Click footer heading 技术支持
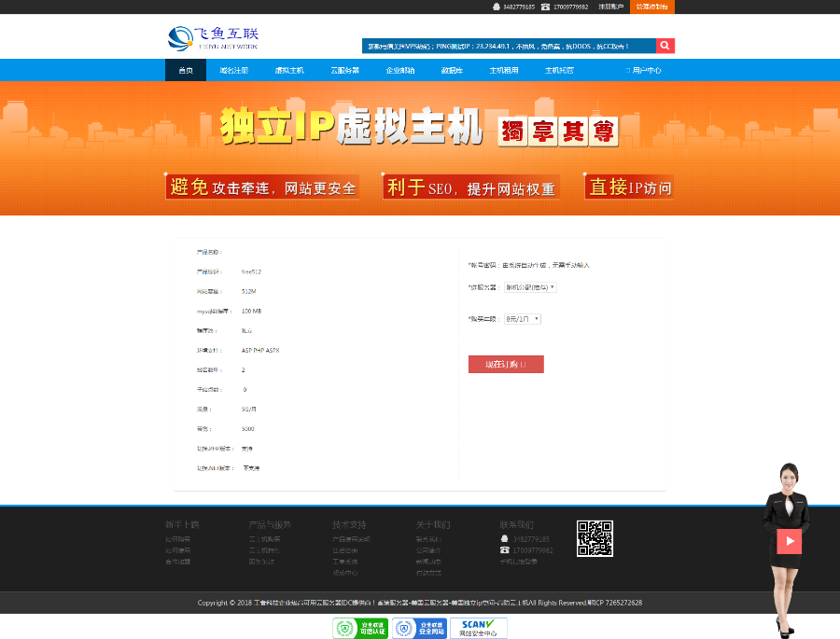The height and width of the screenshot is (639, 840). point(349,524)
